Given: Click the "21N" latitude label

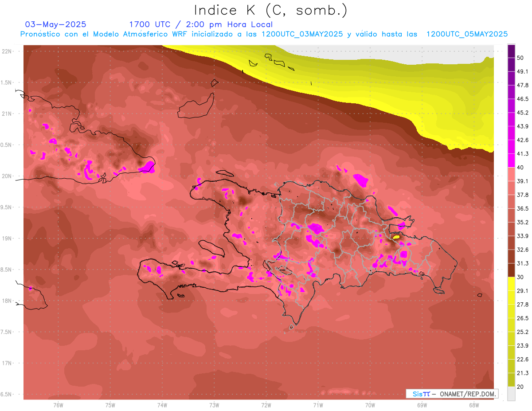Looking at the screenshot, I should [7, 114].
